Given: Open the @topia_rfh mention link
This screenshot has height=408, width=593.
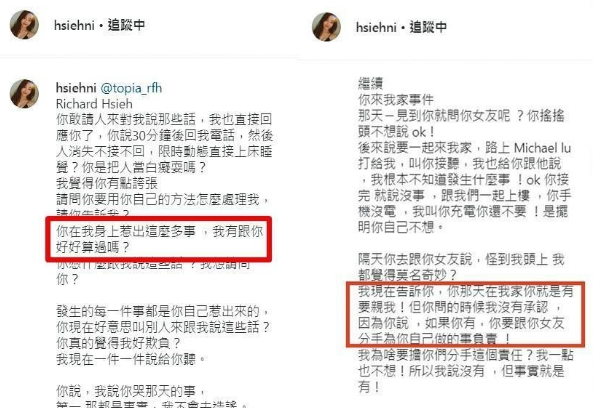Looking at the screenshot, I should pos(131,88).
